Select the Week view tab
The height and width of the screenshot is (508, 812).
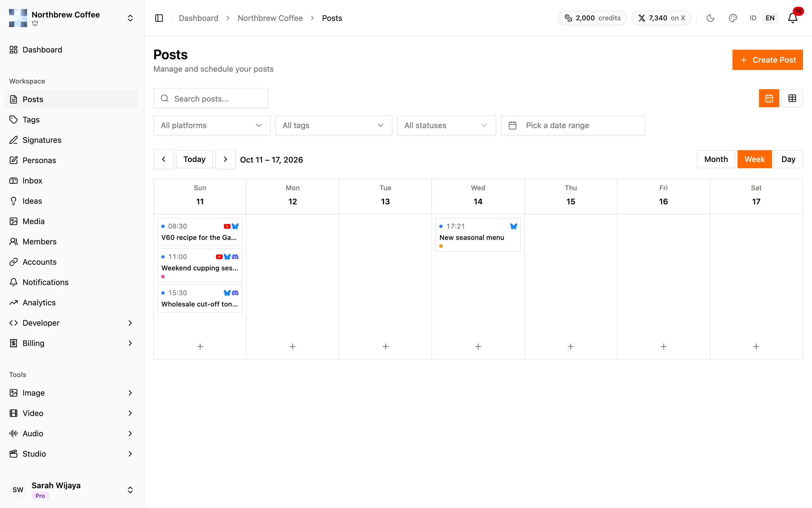[754, 159]
